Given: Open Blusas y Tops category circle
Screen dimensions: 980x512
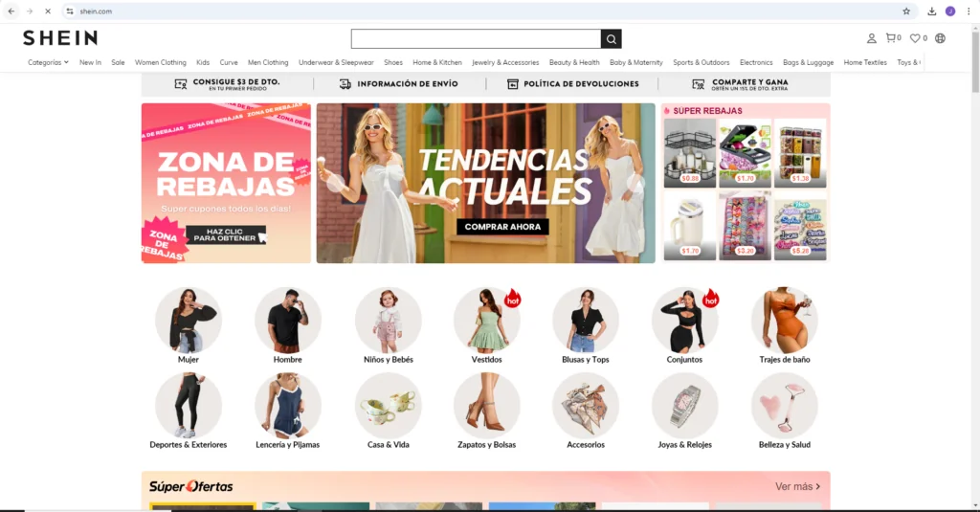Looking at the screenshot, I should click(585, 320).
